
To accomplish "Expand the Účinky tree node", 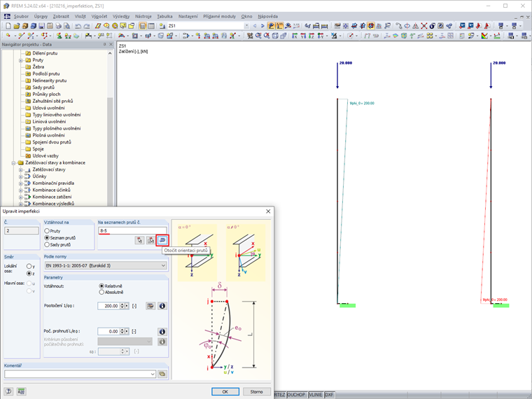I will pos(21,176).
